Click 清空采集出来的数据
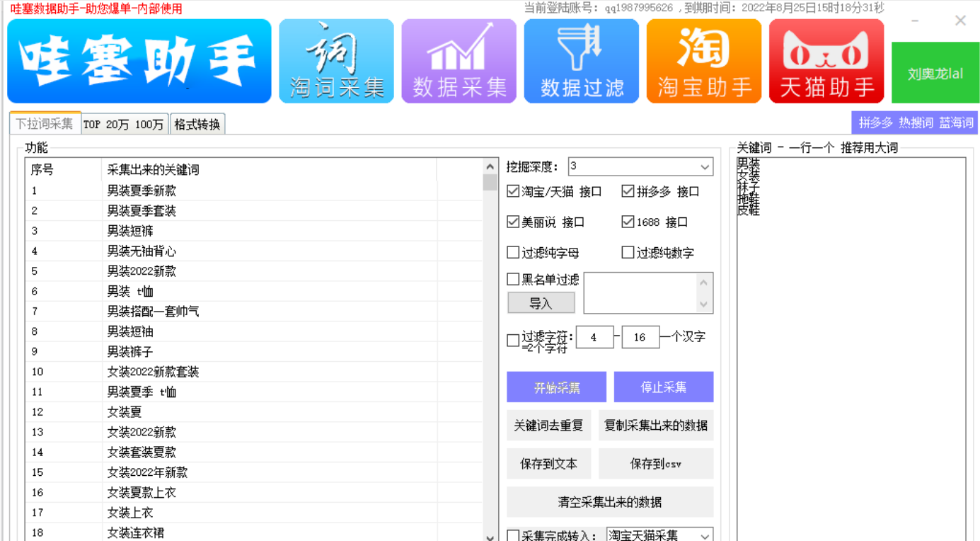 [610, 502]
